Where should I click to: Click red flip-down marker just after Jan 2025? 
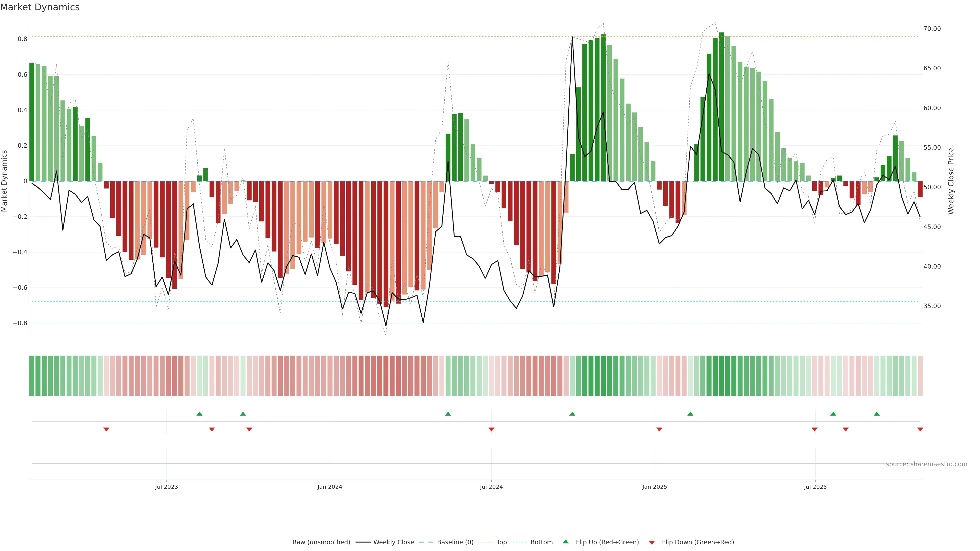659,429
